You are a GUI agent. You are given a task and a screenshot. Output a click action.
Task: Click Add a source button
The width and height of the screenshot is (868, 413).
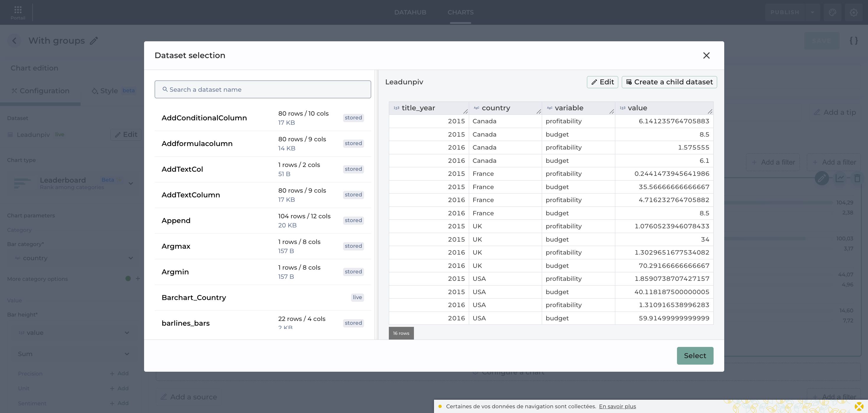click(x=188, y=397)
